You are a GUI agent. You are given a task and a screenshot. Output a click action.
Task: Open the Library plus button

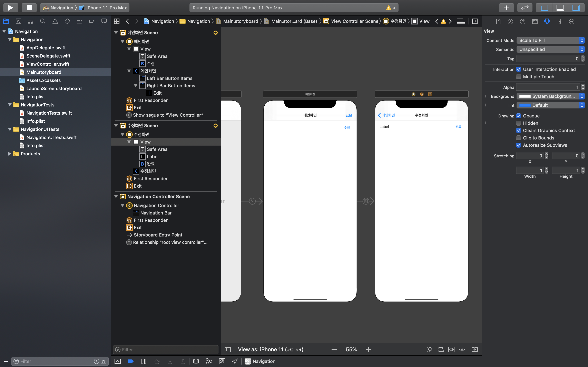click(x=506, y=8)
